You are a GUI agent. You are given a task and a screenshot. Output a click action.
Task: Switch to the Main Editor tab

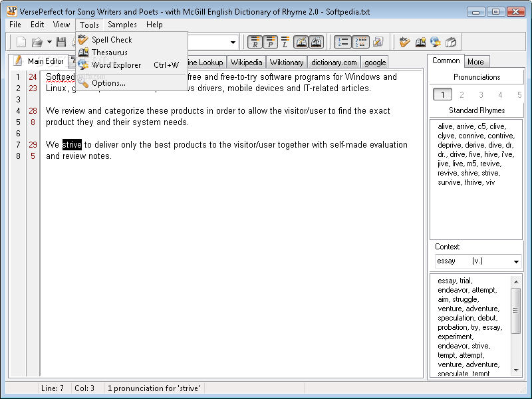coord(39,61)
